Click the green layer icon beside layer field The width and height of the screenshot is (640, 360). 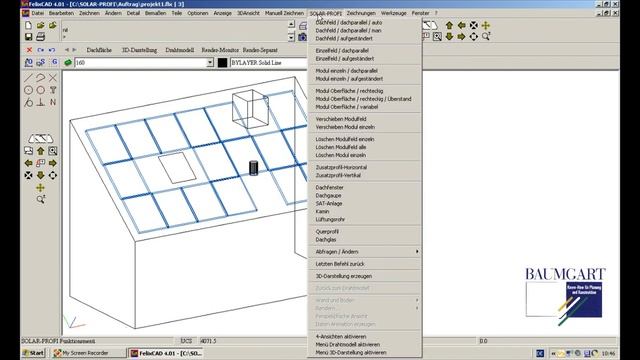[x=68, y=62]
